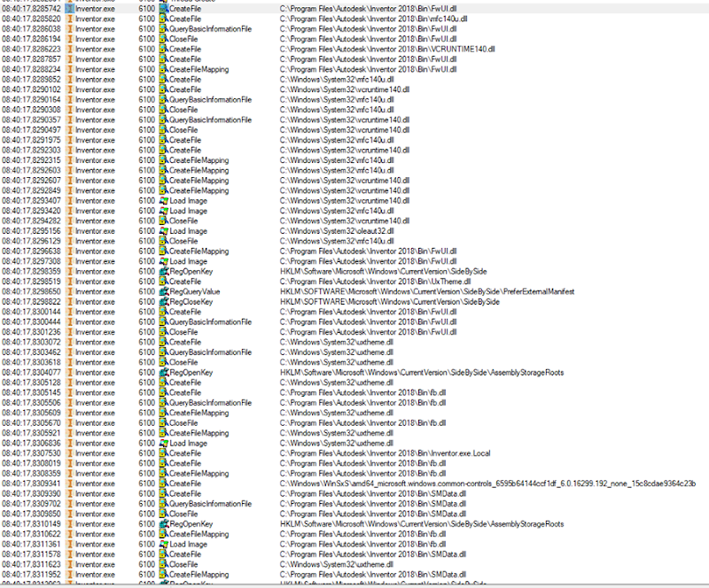The width and height of the screenshot is (709, 588).
Task: Click the Load Image icon in row 08:40:17,8297308
Action: pyautogui.click(x=164, y=261)
